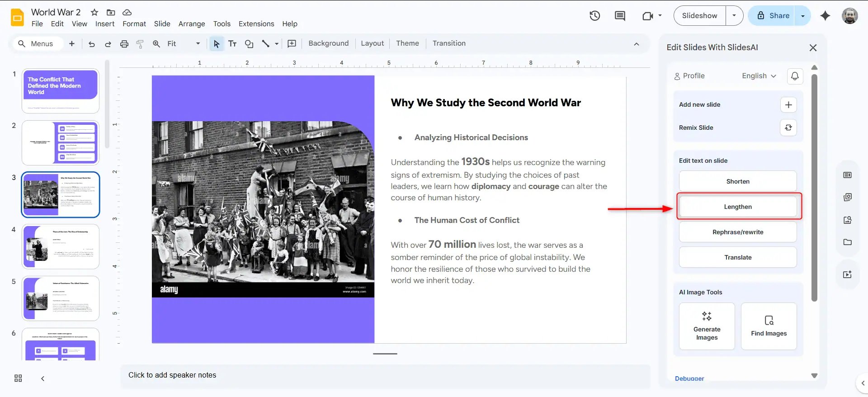Open the line tool dropdown arrow

click(277, 44)
